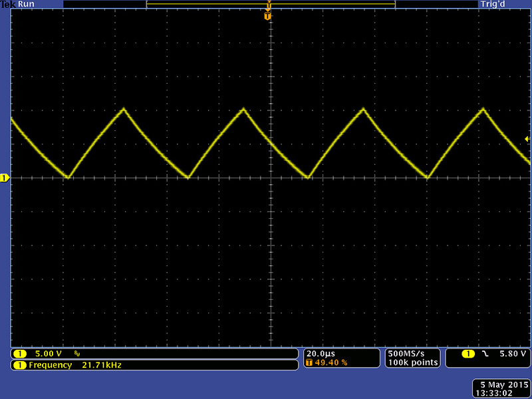The width and height of the screenshot is (532, 399).
Task: Click the channel 1 badge beside 5.00 V
Action: 20,353
